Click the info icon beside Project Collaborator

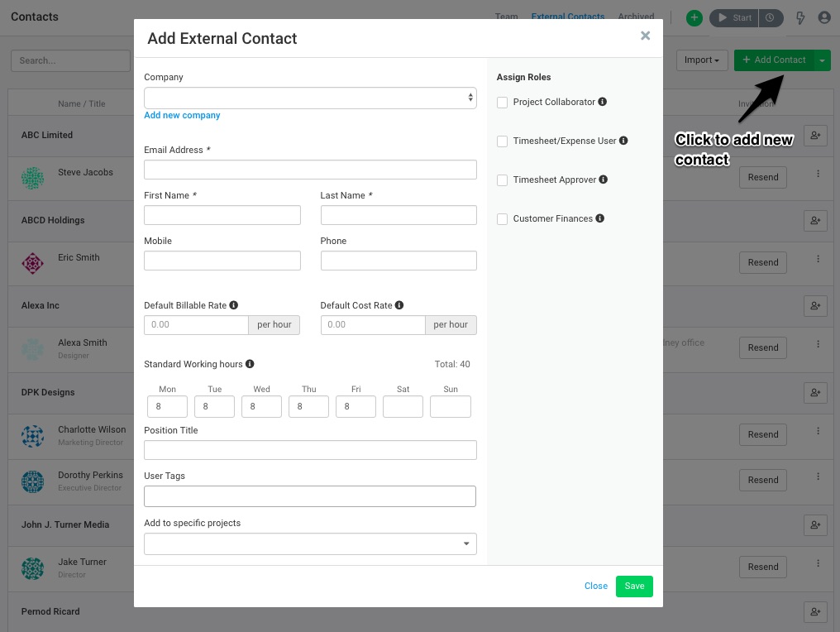(601, 102)
